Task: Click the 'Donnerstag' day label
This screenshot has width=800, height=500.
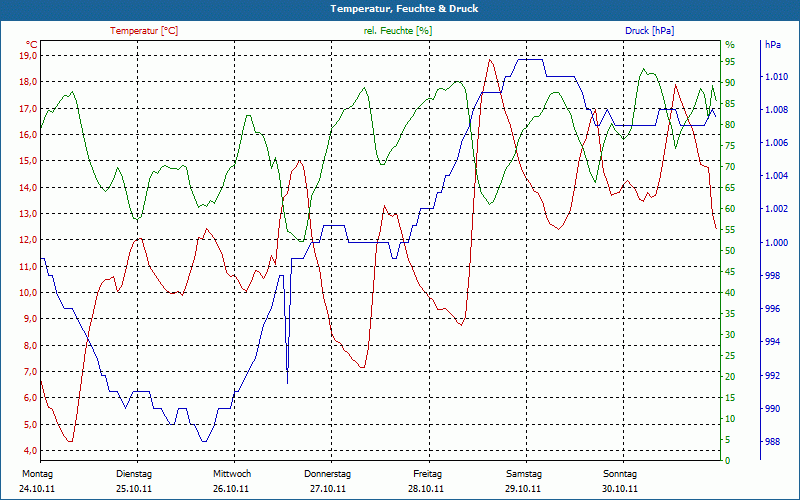Action: tap(328, 474)
